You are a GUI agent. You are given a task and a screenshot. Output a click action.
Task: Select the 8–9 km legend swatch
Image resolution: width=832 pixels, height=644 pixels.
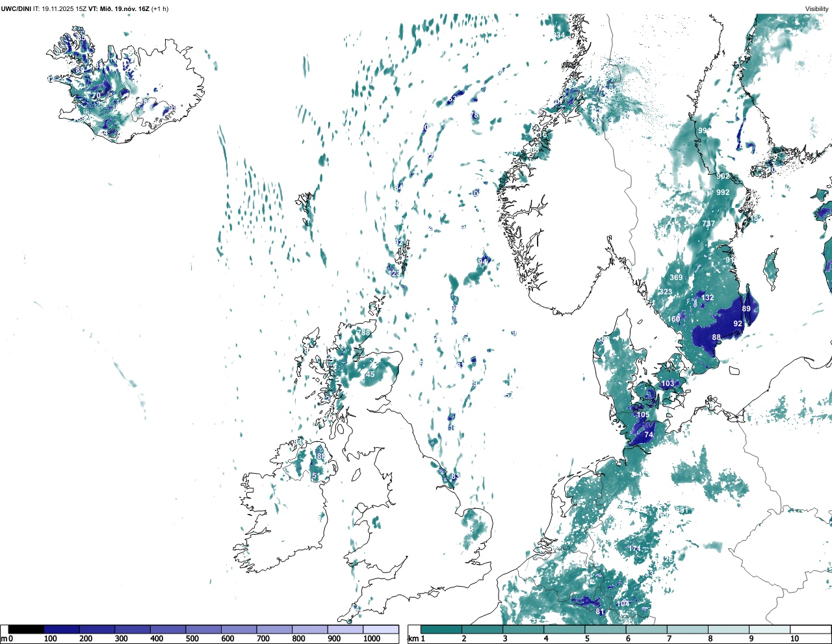[x=728, y=629]
